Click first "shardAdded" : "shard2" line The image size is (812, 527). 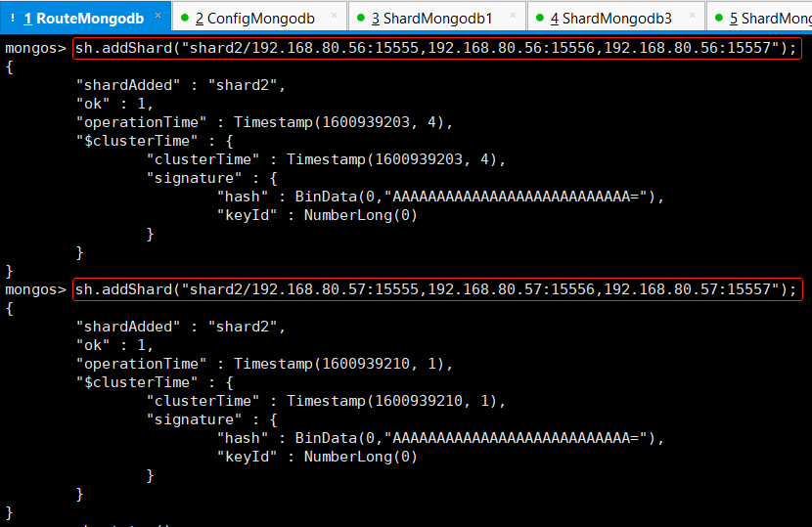181,85
